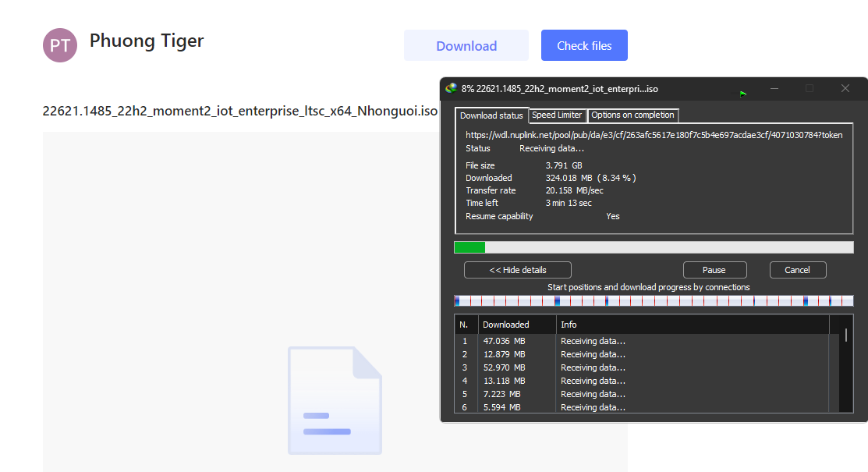Click the PT avatar of Phuong Tiger
The image size is (868, 472).
coord(60,45)
